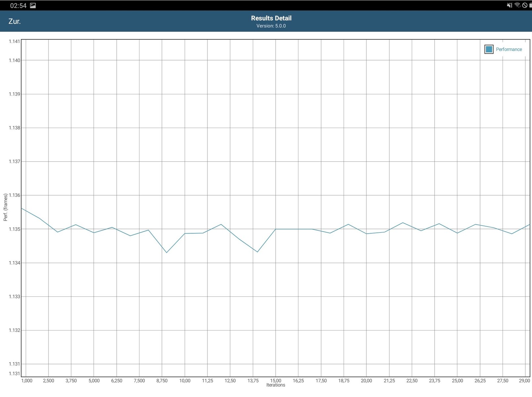Tap the Results Detail header title

coord(271,18)
